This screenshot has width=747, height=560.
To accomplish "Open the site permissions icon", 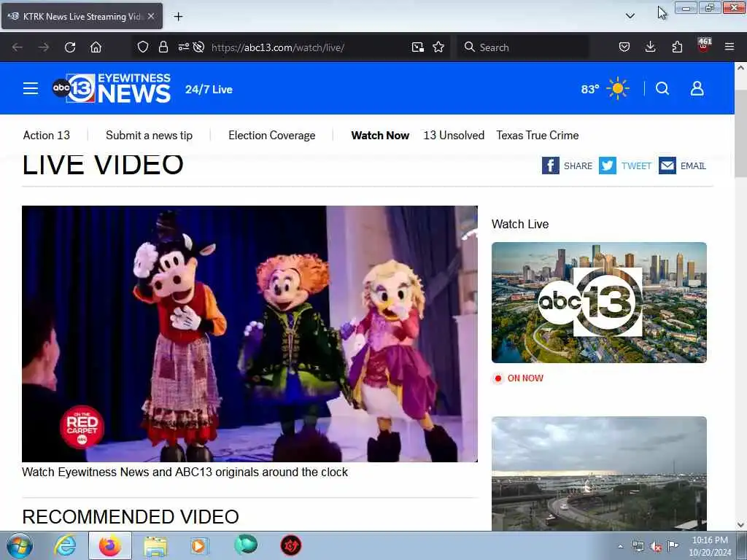I will 183,47.
